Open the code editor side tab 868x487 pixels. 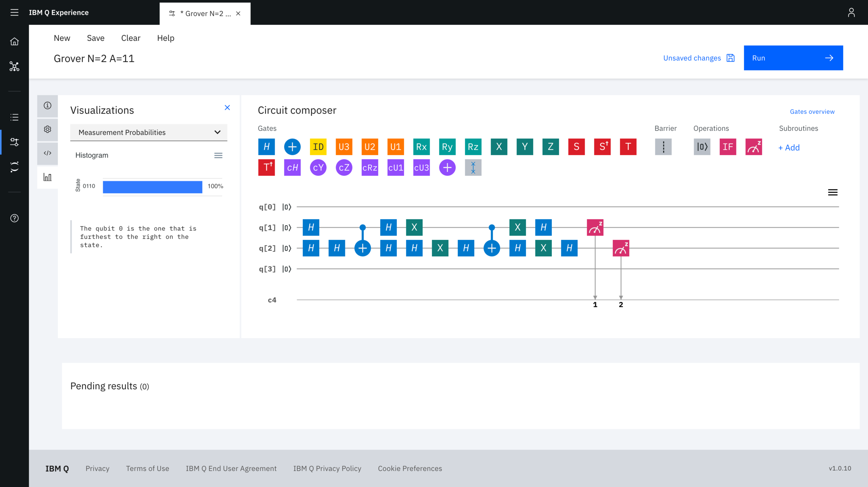click(x=48, y=153)
